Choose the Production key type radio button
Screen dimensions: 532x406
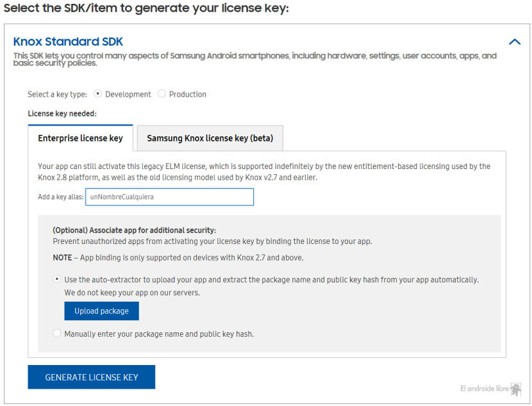pyautogui.click(x=162, y=93)
